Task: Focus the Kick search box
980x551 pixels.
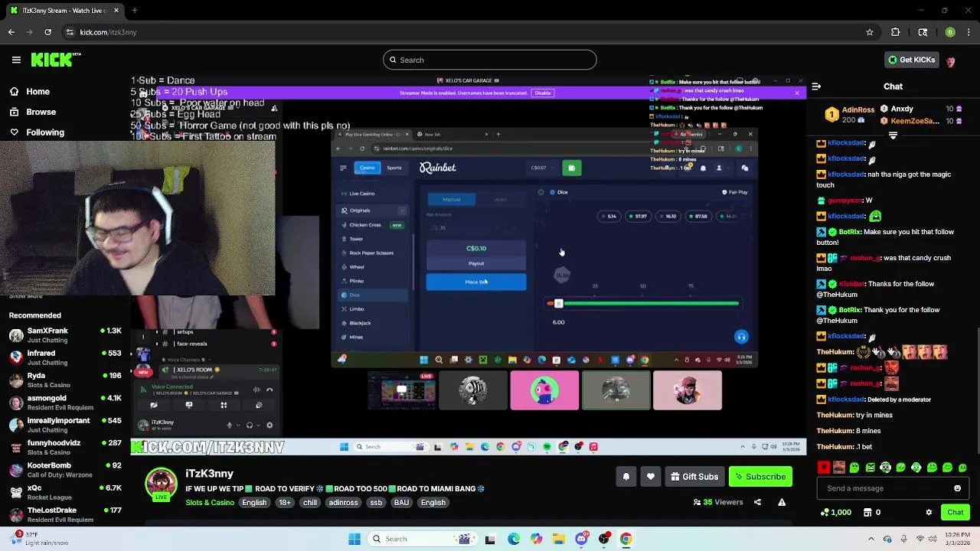Action: 490,60
